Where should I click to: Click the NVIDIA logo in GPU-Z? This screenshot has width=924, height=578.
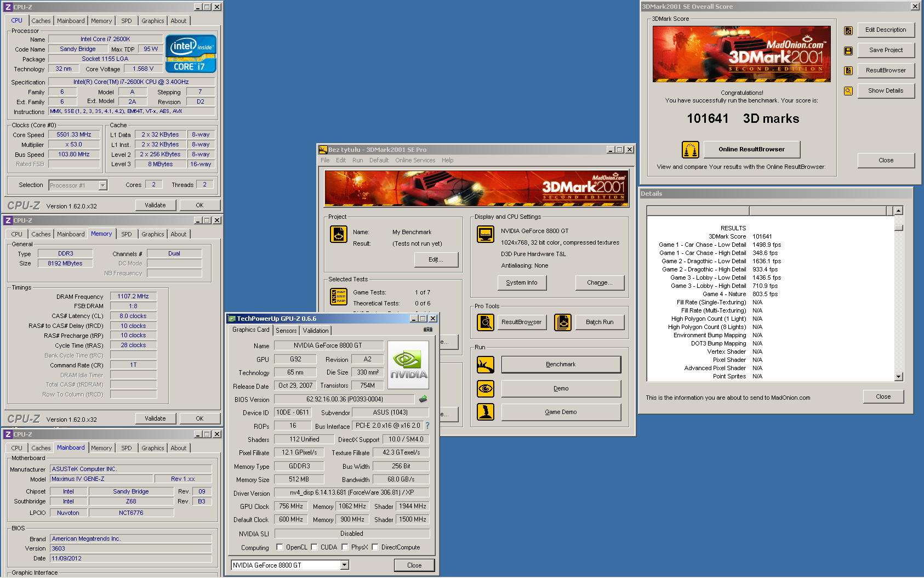click(x=408, y=365)
